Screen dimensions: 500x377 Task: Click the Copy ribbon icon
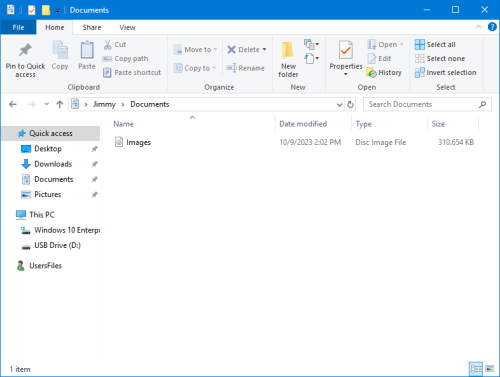coord(60,50)
